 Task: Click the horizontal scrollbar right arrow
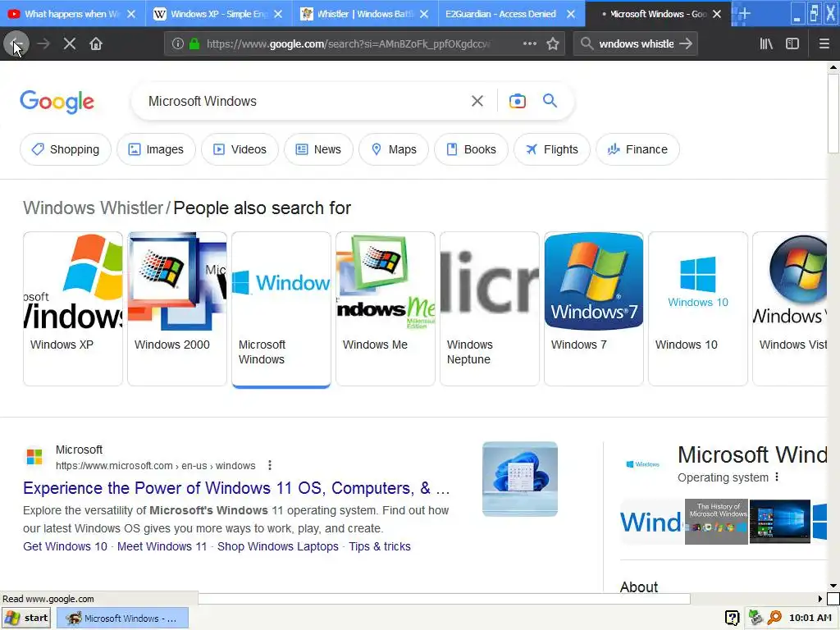pos(819,598)
